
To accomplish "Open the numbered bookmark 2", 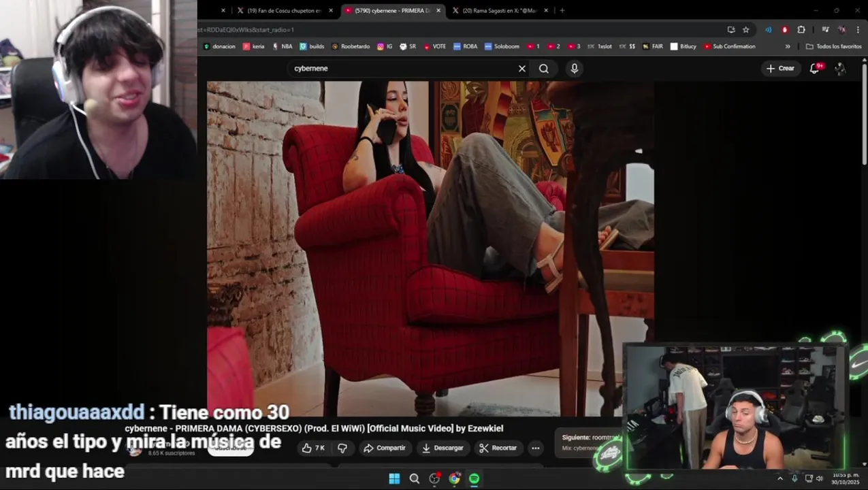I will click(x=553, y=46).
